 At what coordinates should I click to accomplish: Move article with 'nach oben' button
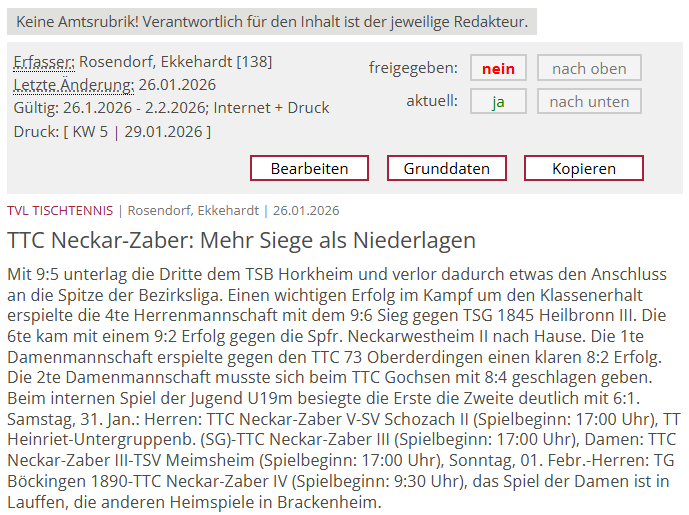click(589, 68)
